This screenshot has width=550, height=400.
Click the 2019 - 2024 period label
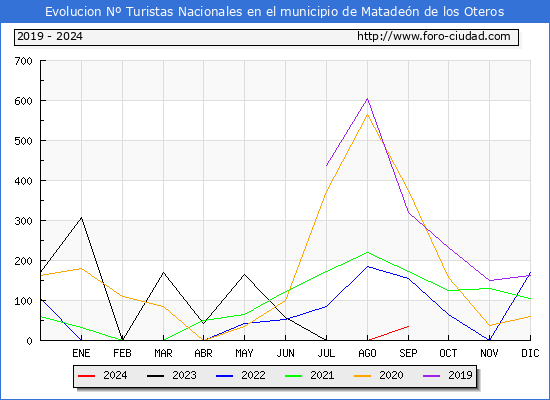[50, 36]
